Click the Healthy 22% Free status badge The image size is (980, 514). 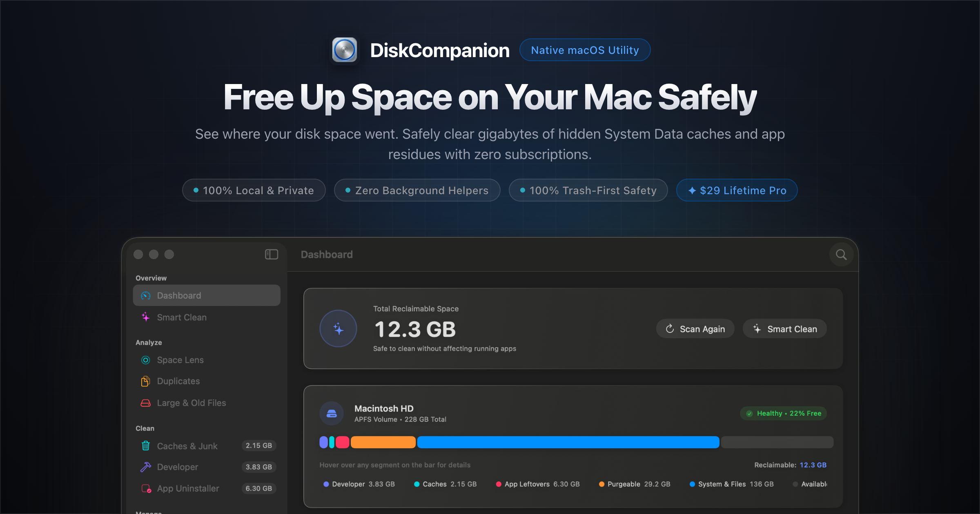783,413
